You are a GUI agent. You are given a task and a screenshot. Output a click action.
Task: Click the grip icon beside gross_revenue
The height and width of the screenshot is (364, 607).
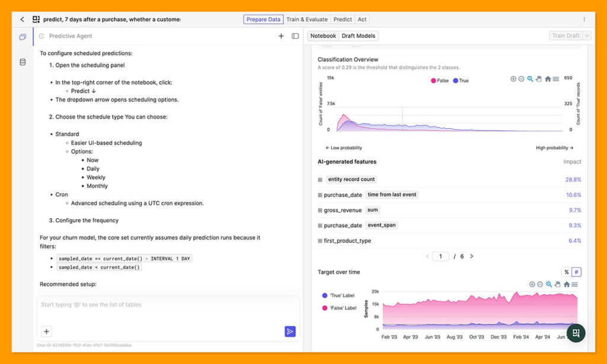(320, 210)
